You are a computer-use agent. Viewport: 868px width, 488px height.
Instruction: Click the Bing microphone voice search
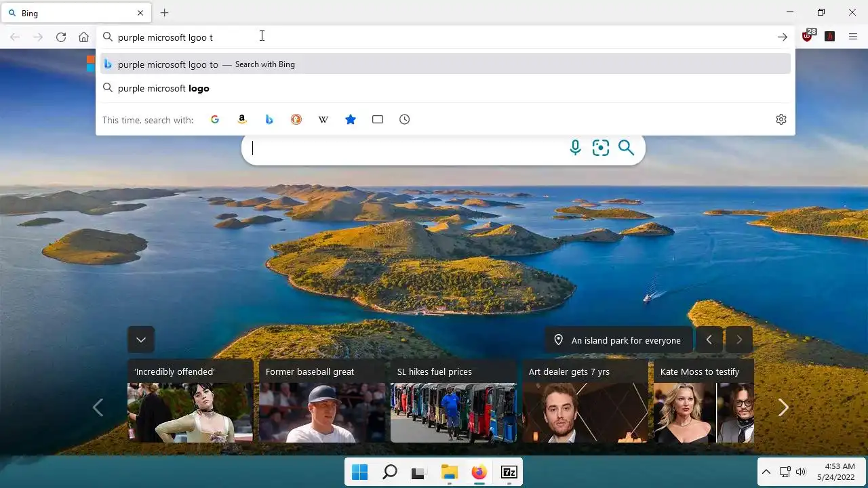(x=575, y=148)
